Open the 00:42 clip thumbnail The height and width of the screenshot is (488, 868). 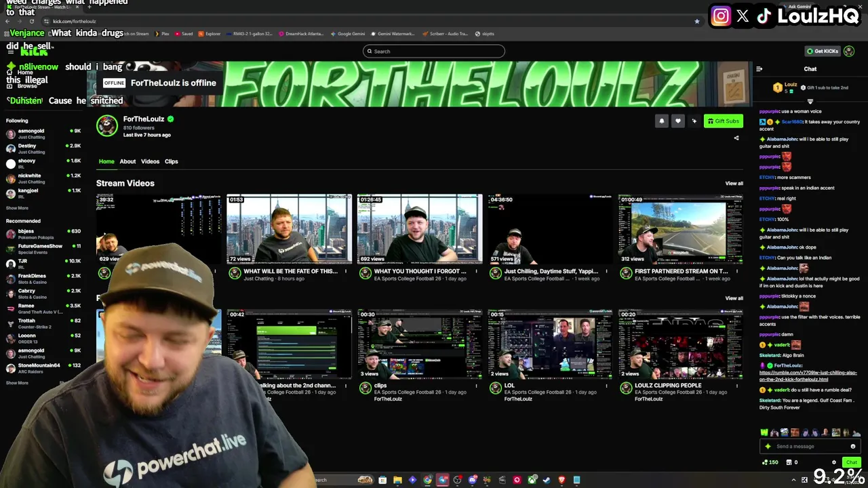pos(290,344)
